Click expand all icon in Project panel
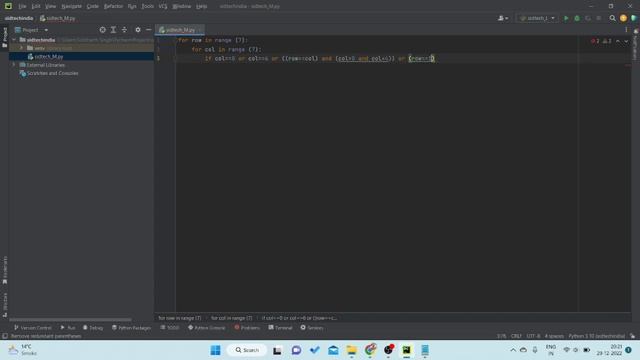 pos(113,30)
